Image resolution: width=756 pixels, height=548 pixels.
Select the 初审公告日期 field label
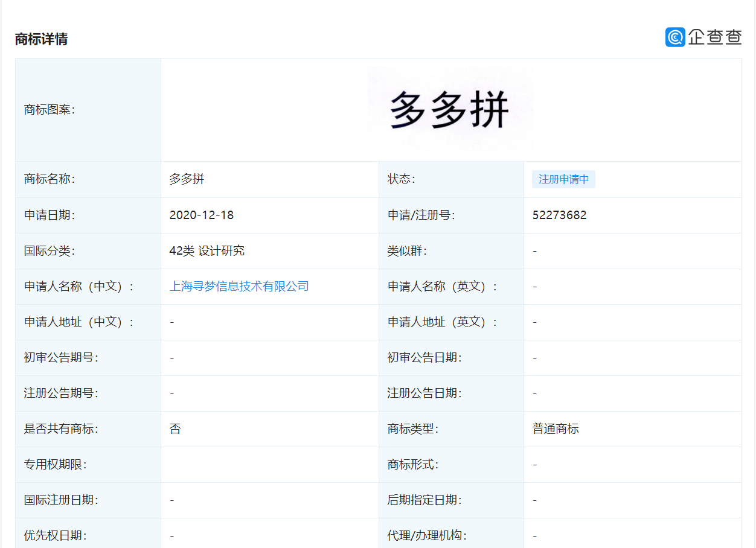pos(424,357)
